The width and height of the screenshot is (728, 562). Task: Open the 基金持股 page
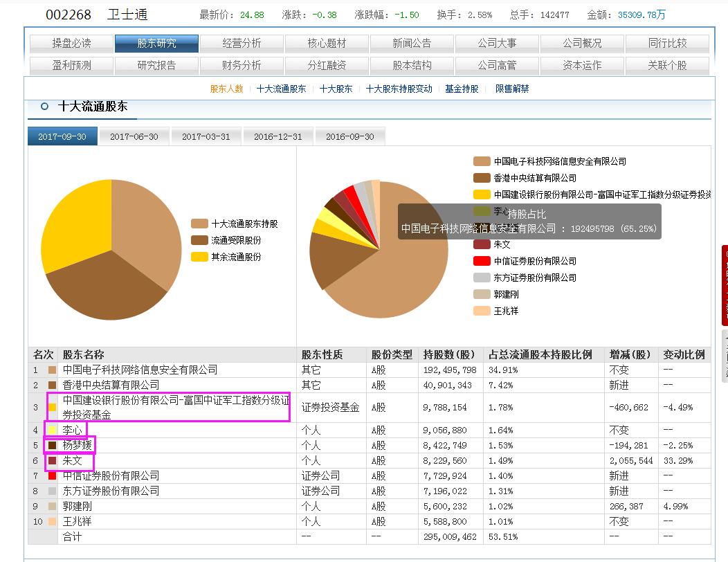pyautogui.click(x=461, y=89)
